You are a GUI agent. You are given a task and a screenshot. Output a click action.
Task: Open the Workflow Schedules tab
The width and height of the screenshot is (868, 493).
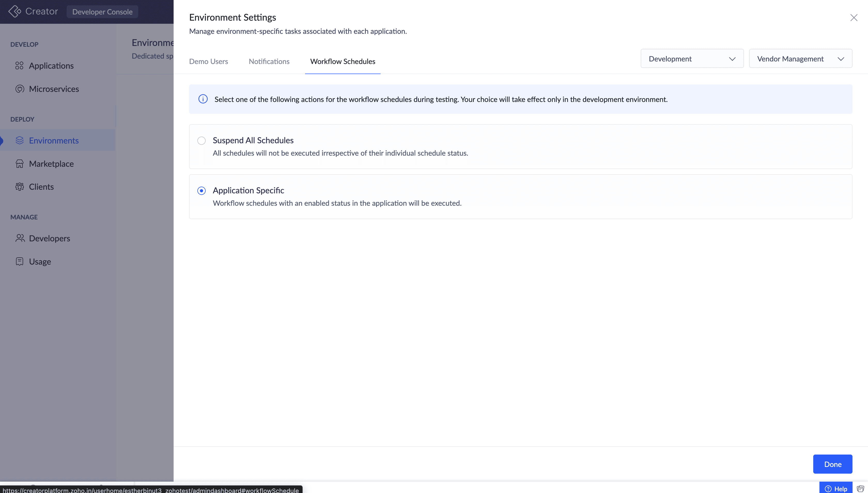pos(343,61)
